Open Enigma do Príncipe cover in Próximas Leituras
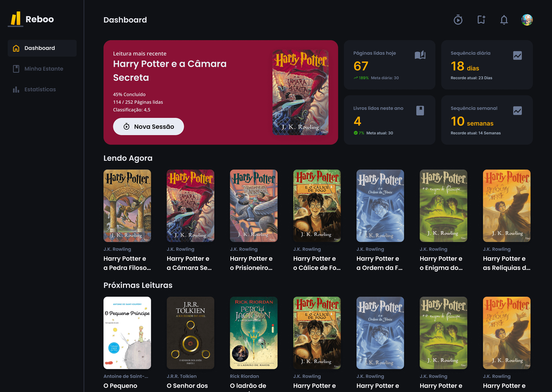The width and height of the screenshot is (552, 392). point(443,333)
